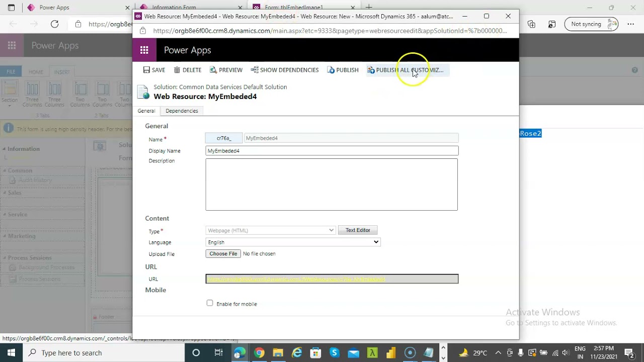This screenshot has width=644, height=362.
Task: Click the site lock icon in popup address bar
Action: point(143,31)
